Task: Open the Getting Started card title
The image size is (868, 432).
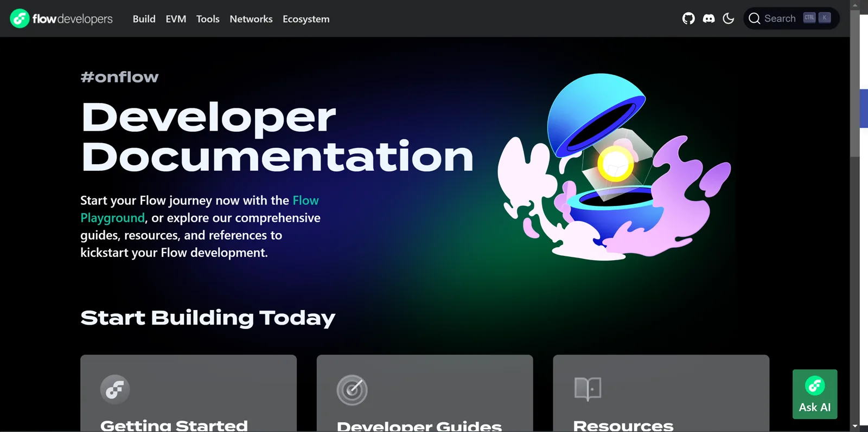Action: click(x=174, y=425)
